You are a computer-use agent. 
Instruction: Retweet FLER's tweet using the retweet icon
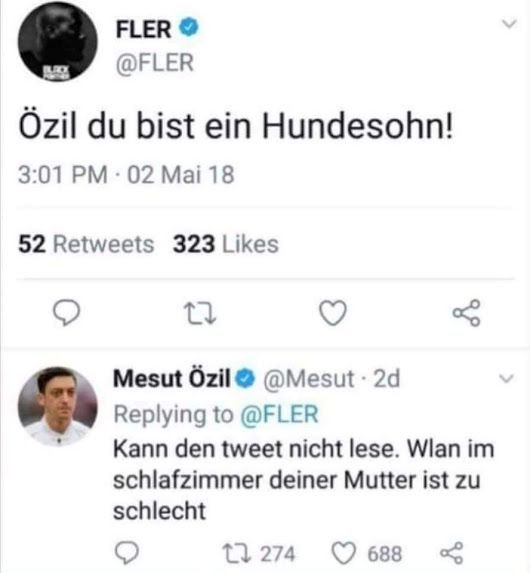click(200, 314)
